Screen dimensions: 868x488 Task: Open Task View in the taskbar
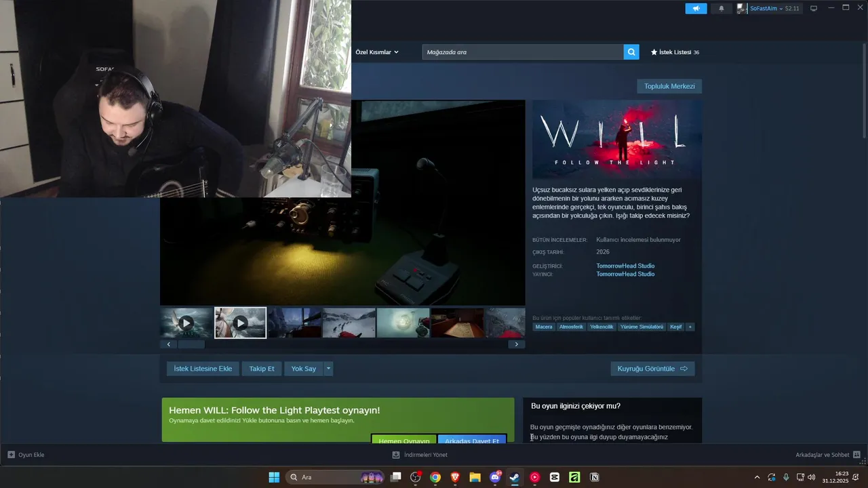coord(396,477)
